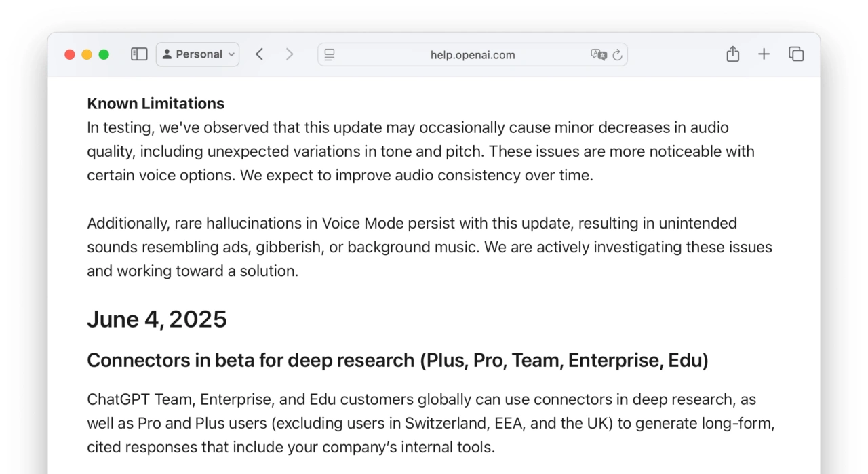
Task: Click the paragraph about ChatGPT Team connectors
Action: coord(430,423)
